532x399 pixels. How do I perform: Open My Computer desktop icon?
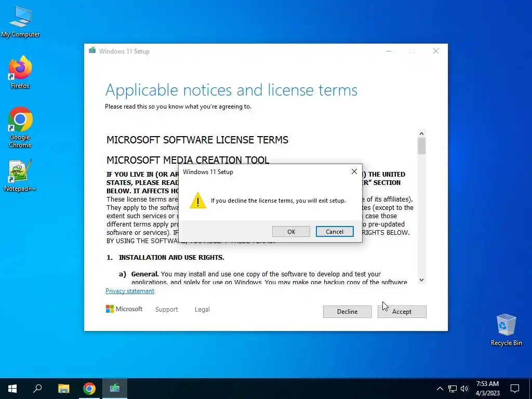[20, 22]
